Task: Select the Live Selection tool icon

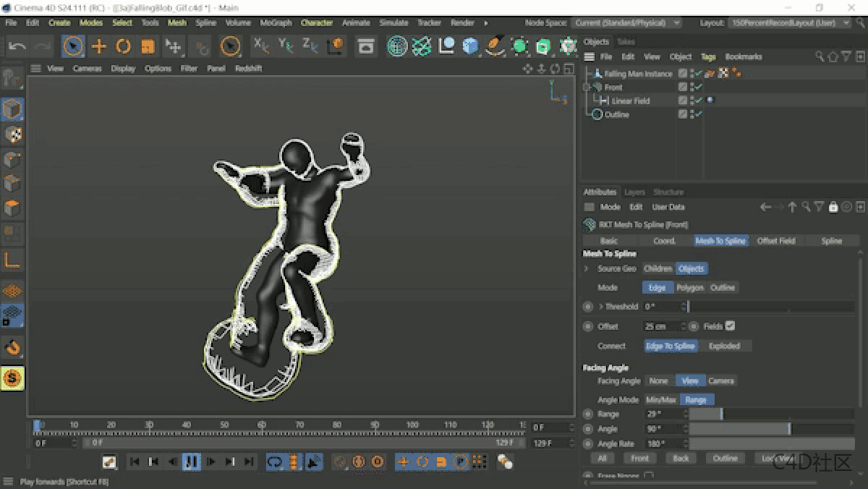Action: (x=72, y=47)
